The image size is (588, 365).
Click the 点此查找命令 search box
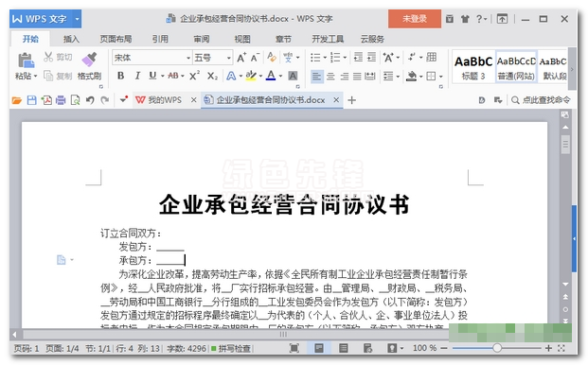(x=541, y=100)
